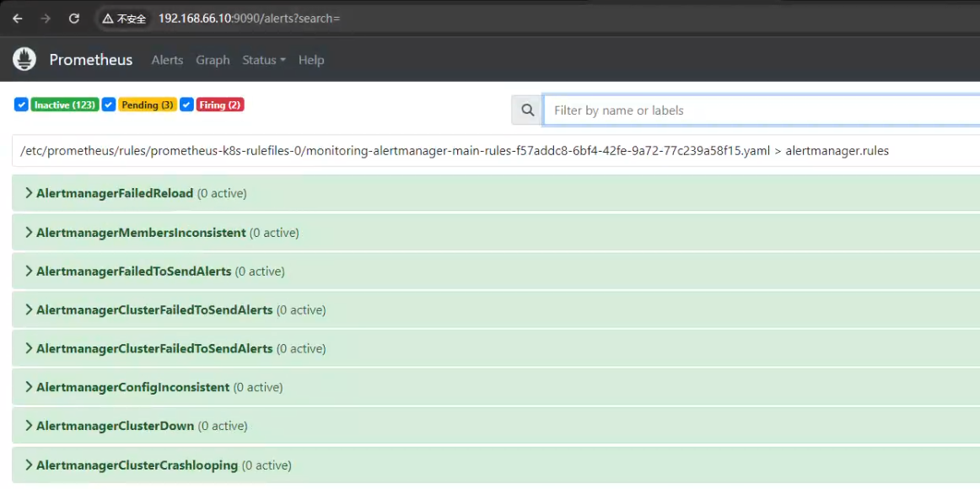The image size is (980, 489).
Task: Open the Graph page in navbar
Action: (x=213, y=60)
